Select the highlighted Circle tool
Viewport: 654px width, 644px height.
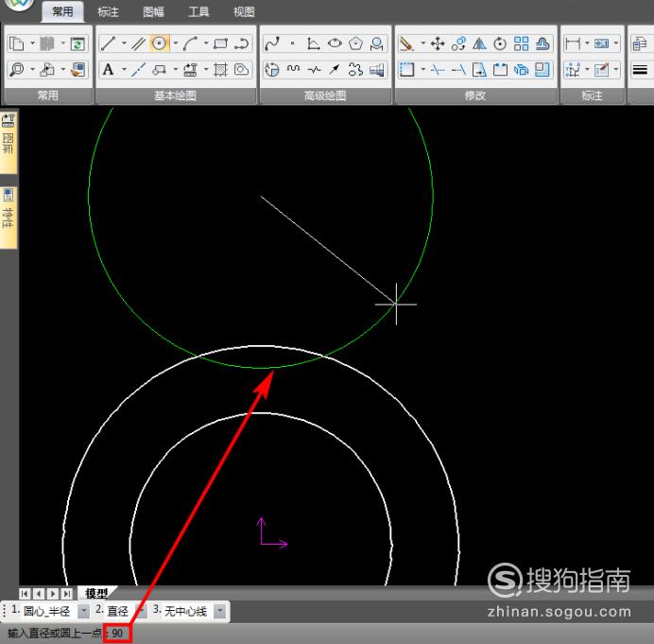pyautogui.click(x=160, y=44)
